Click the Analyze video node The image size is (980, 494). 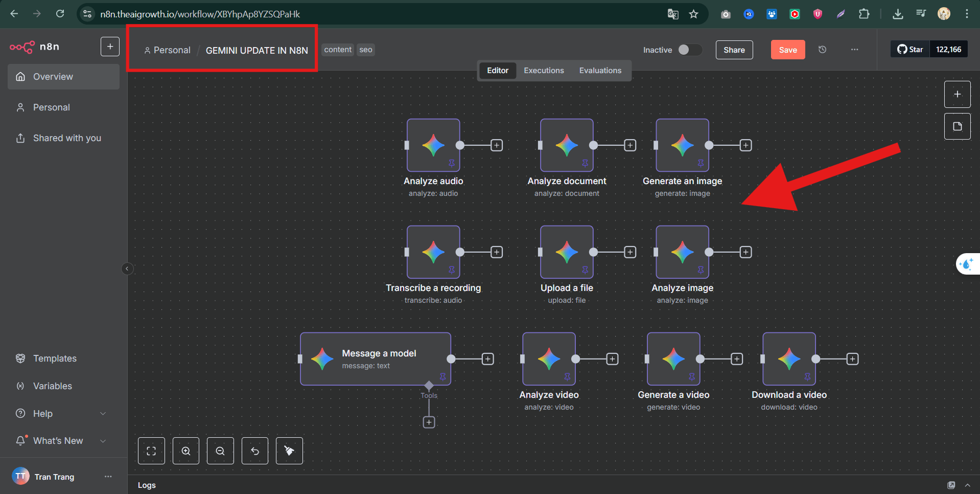pos(549,359)
